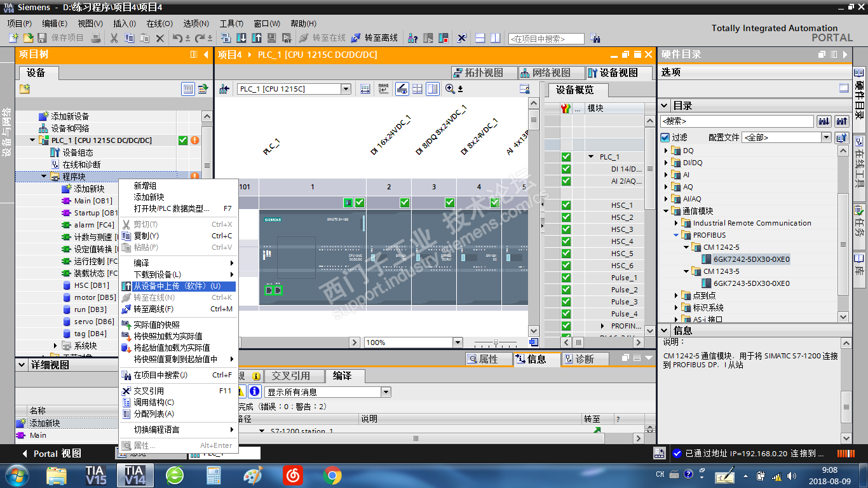Expand the DI/DQ catalog folder
The image size is (868, 488).
coord(667,163)
